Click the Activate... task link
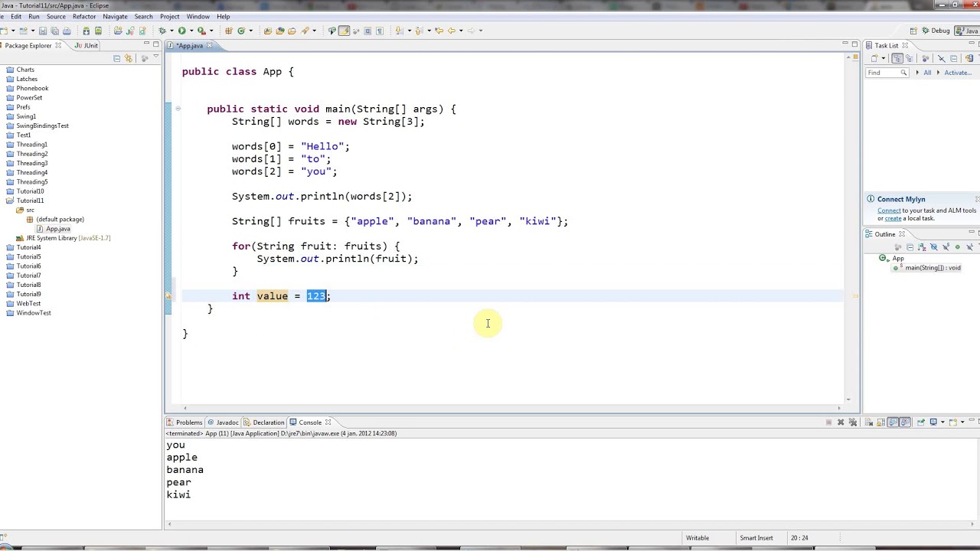Image resolution: width=980 pixels, height=551 pixels. [958, 73]
